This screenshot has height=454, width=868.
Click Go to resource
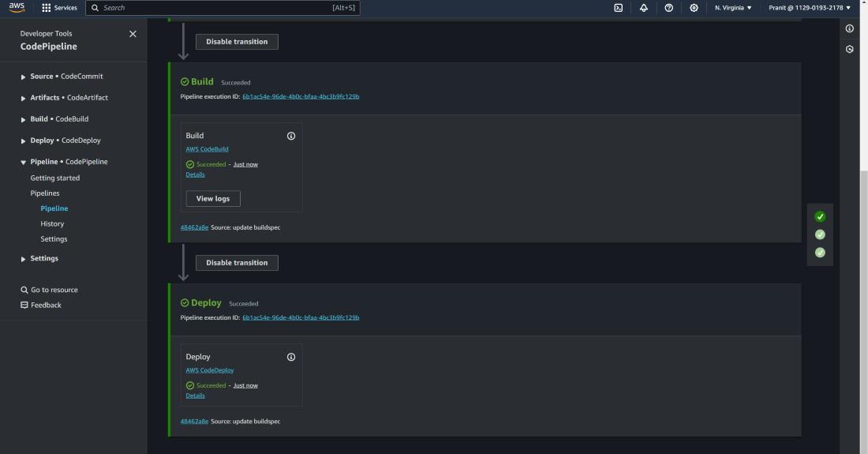click(54, 290)
